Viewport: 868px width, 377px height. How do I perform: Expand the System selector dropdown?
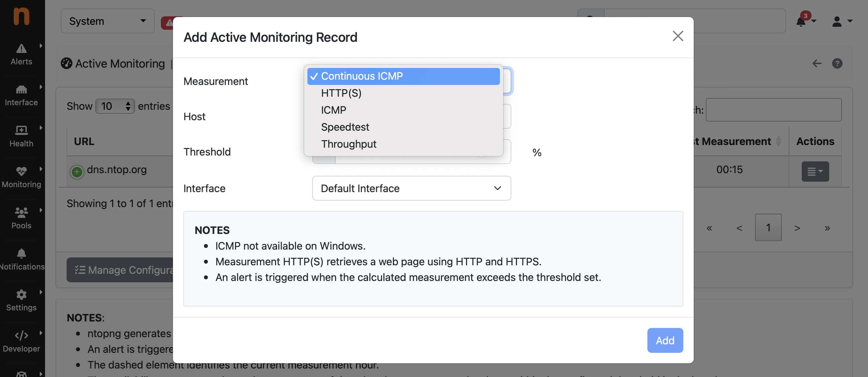tap(107, 21)
